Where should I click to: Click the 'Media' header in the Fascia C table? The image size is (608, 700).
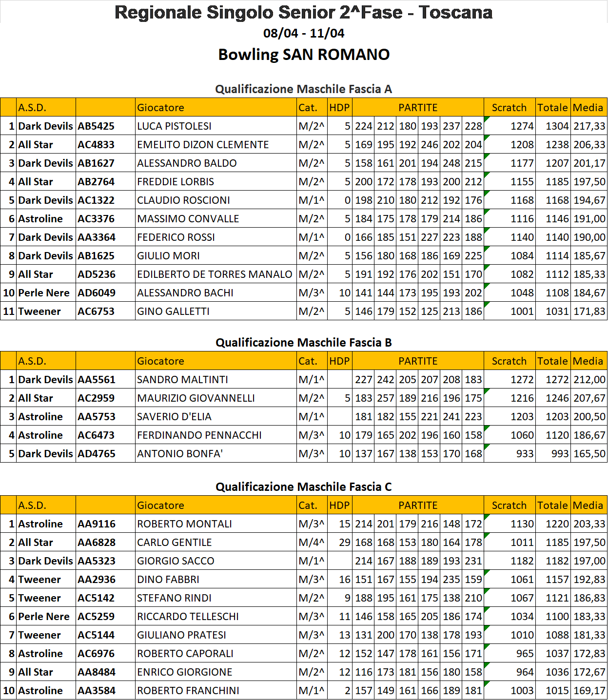[588, 506]
